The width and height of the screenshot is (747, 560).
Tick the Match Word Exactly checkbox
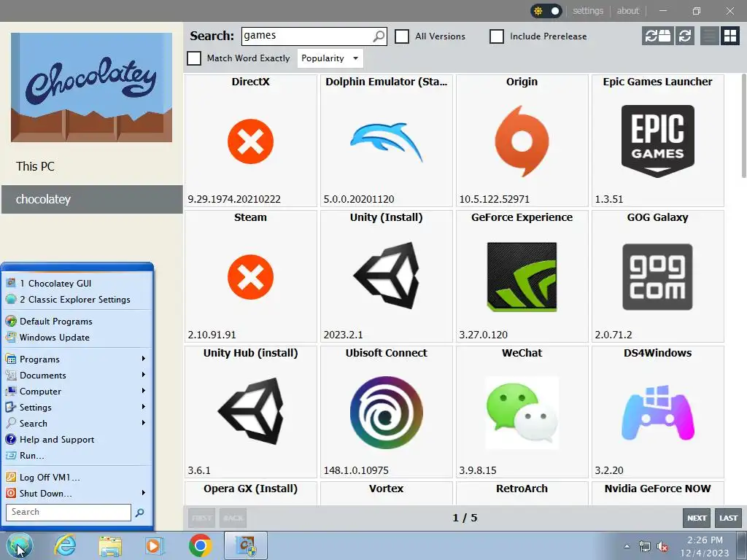194,58
